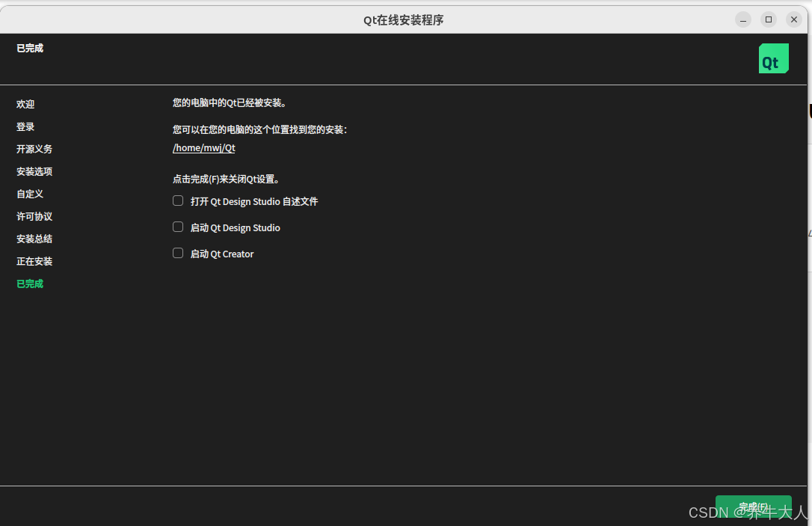Select the 欢迎 step in sidebar
Viewport: 812px width, 526px height.
pos(25,104)
